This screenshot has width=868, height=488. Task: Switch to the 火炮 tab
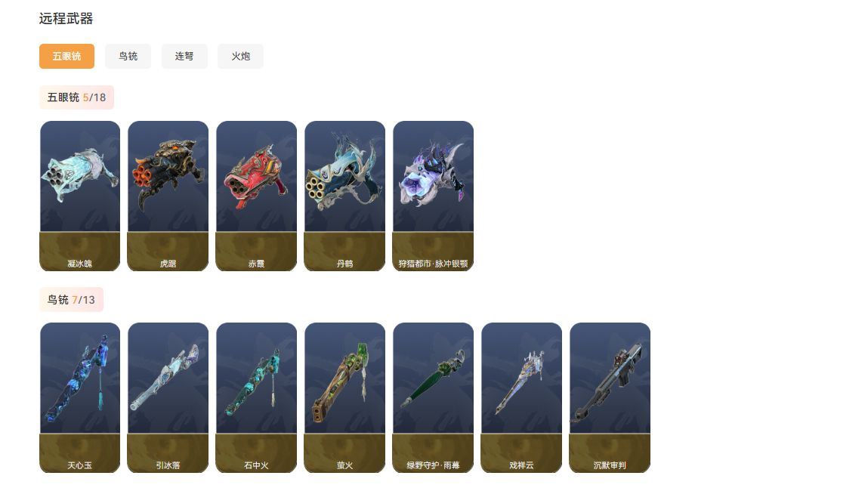pyautogui.click(x=241, y=57)
